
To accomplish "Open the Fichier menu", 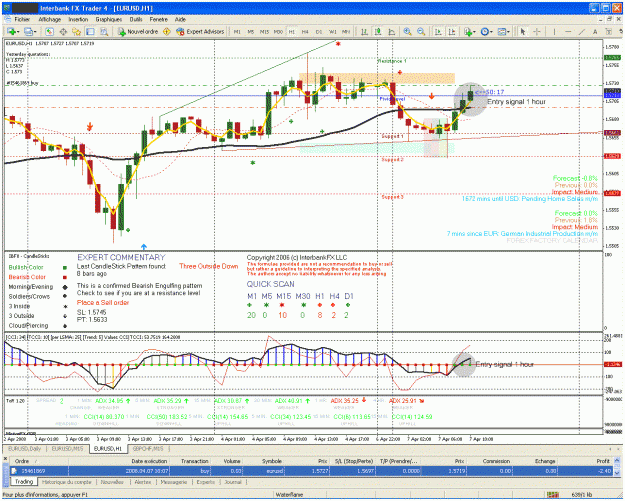I will [22, 19].
